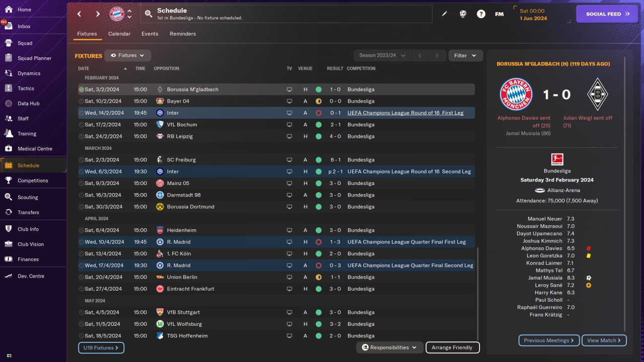Open Previous Meetings
Screen dimensions: 644x362
point(549,340)
